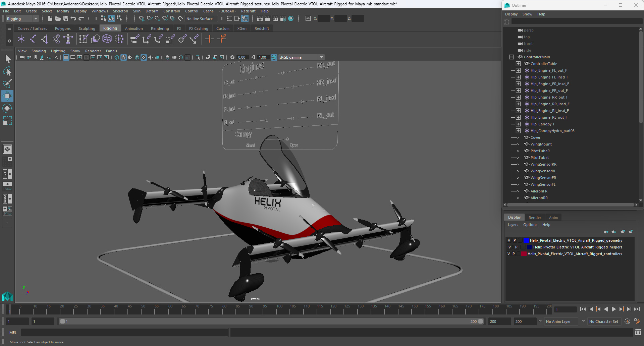The width and height of the screenshot is (644, 346).
Task: Click the time range slider bar
Action: coord(271,321)
